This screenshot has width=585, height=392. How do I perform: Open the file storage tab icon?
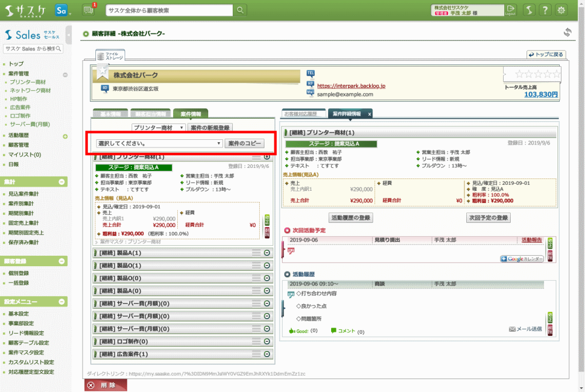(110, 56)
